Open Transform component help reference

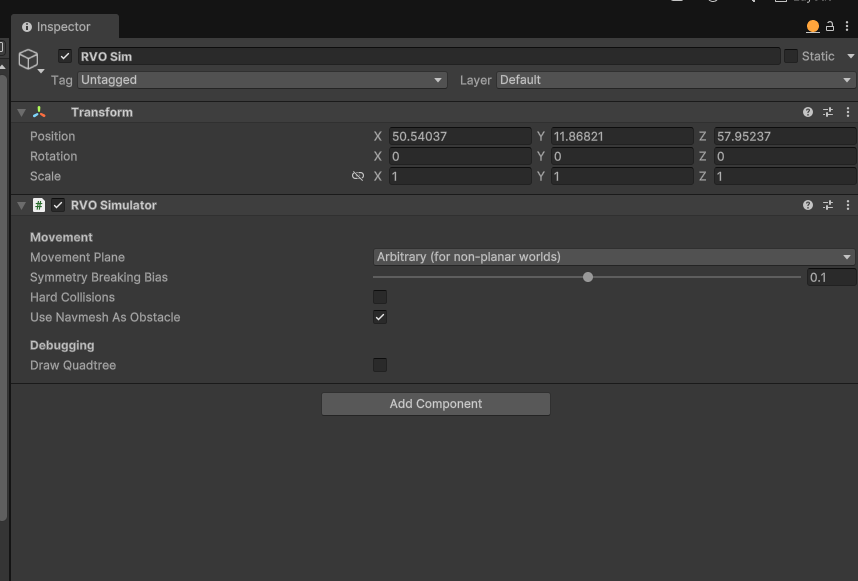click(808, 112)
